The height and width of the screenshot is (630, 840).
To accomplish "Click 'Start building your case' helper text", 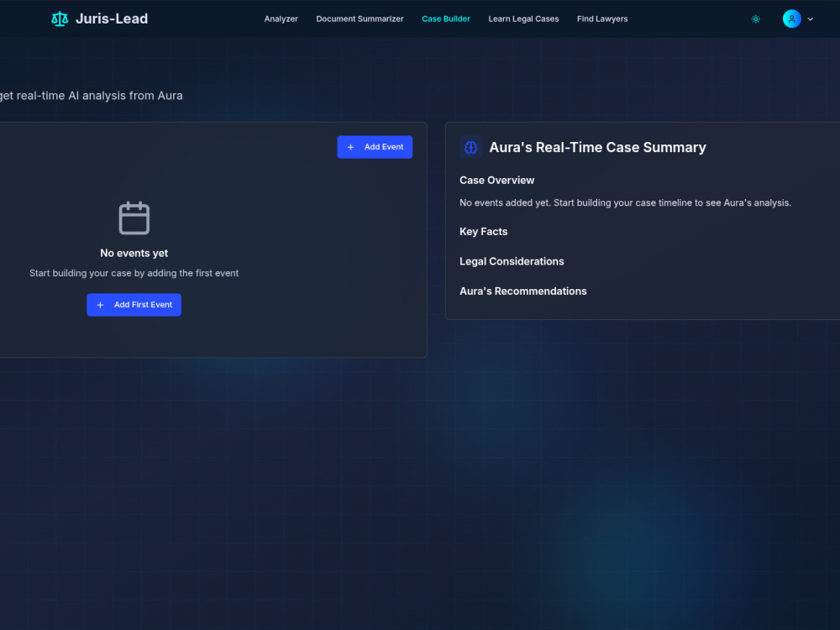I will coord(134,273).
